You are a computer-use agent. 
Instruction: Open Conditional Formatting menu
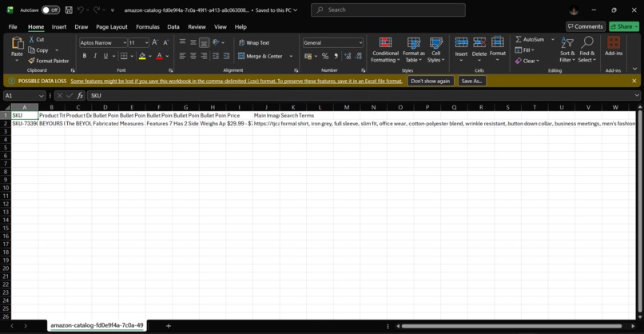pyautogui.click(x=385, y=50)
